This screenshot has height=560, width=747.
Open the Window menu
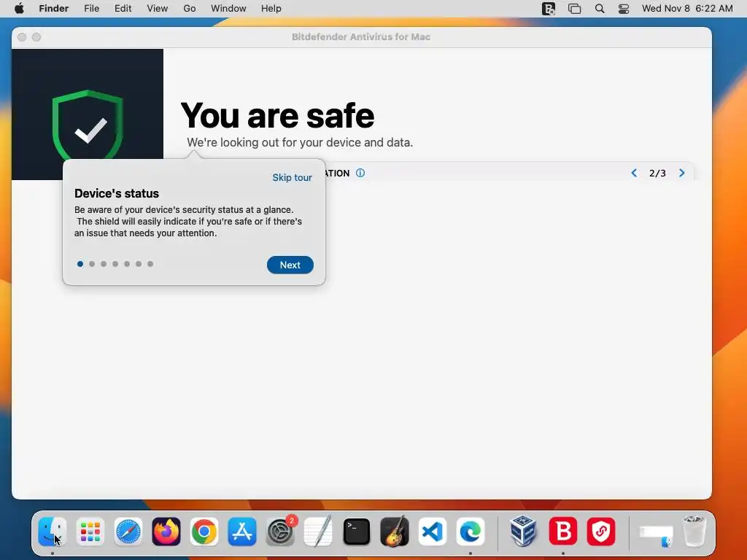click(228, 9)
